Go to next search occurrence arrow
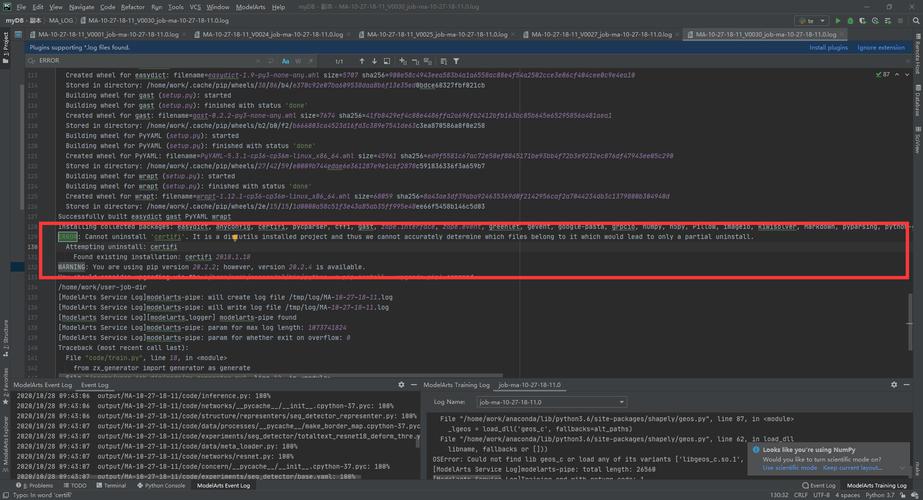923x500 pixels. [374, 61]
